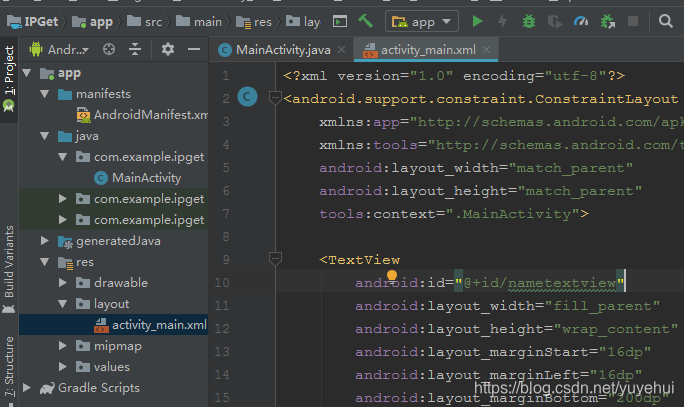Screen dimensions: 684x407
Task: Click the app breadcrumb in navigation bar
Action: point(92,21)
